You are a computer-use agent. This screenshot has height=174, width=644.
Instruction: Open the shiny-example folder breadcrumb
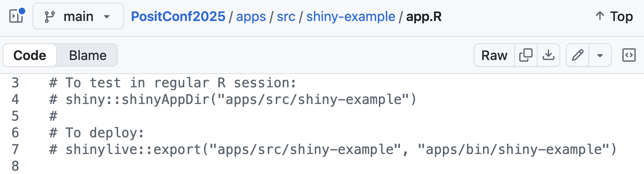[x=351, y=16]
